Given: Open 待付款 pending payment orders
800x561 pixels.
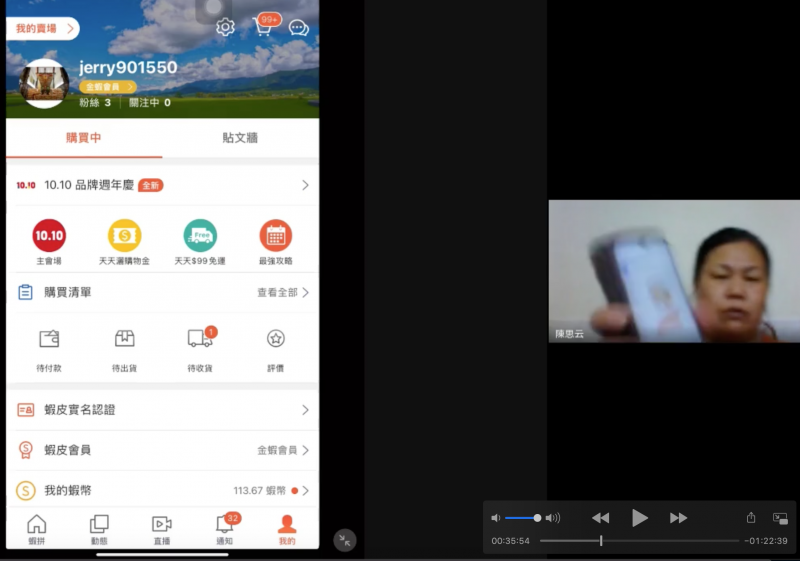Looking at the screenshot, I should click(49, 350).
